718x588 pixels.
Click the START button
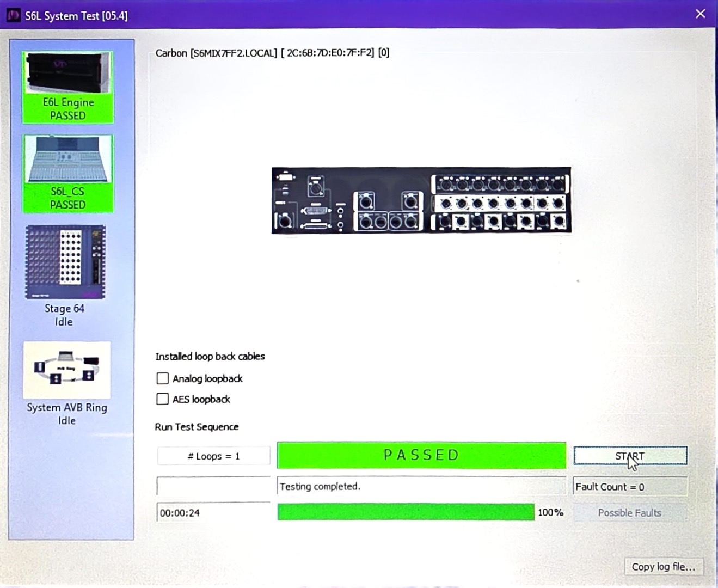point(630,456)
